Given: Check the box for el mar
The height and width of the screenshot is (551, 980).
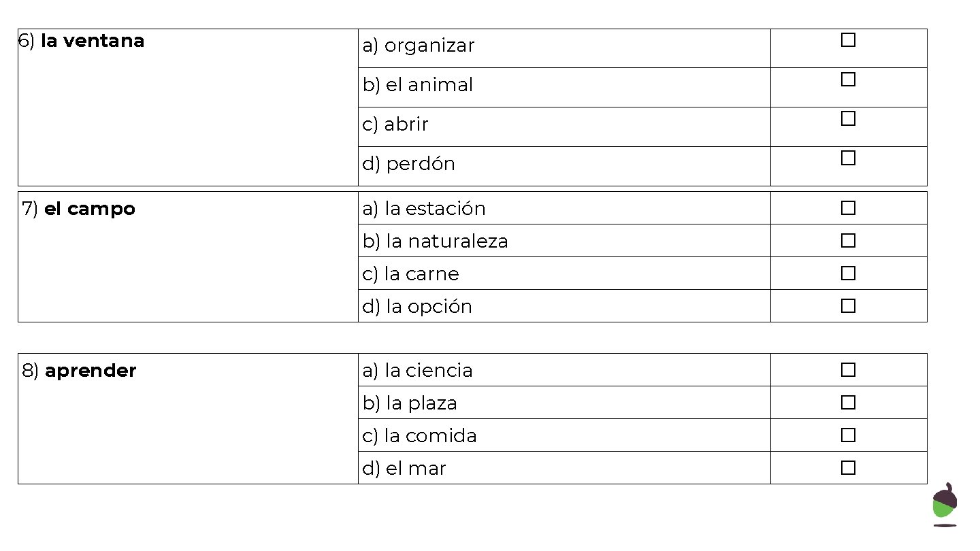Looking at the screenshot, I should point(848,468).
